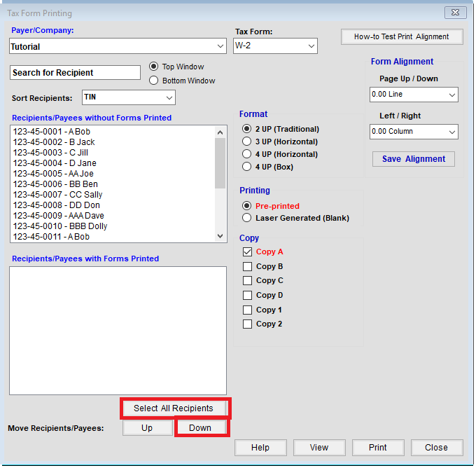This screenshot has height=468, width=476.
Task: Click the recipients list scrollbar thumb
Action: [x=220, y=163]
